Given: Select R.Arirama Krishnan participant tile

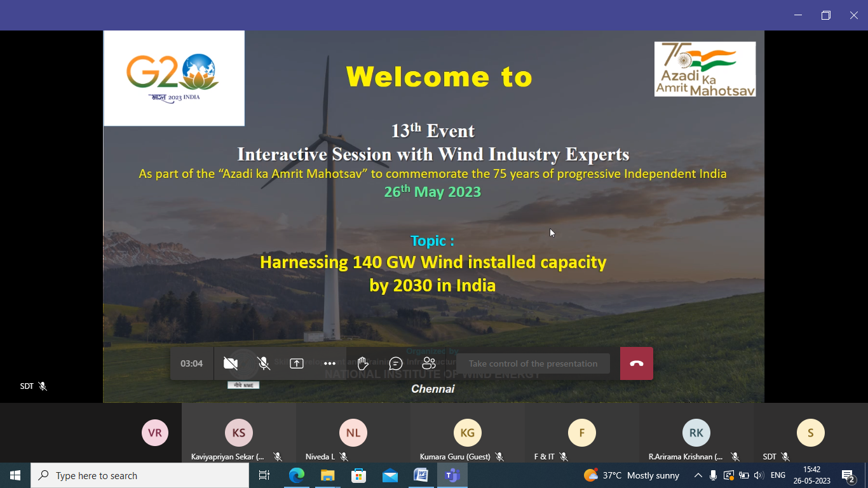Looking at the screenshot, I should point(696,433).
